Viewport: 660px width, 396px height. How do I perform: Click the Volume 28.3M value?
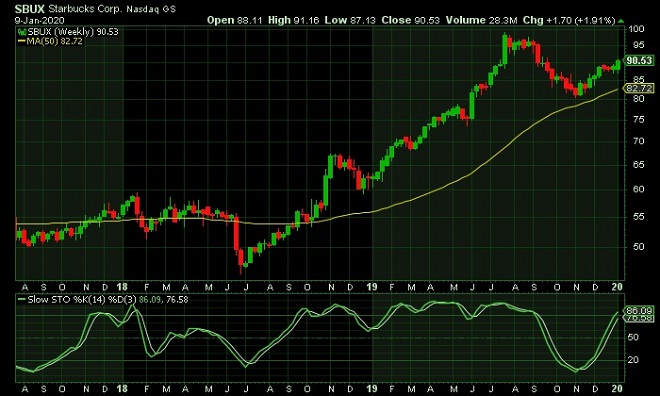coord(482,20)
